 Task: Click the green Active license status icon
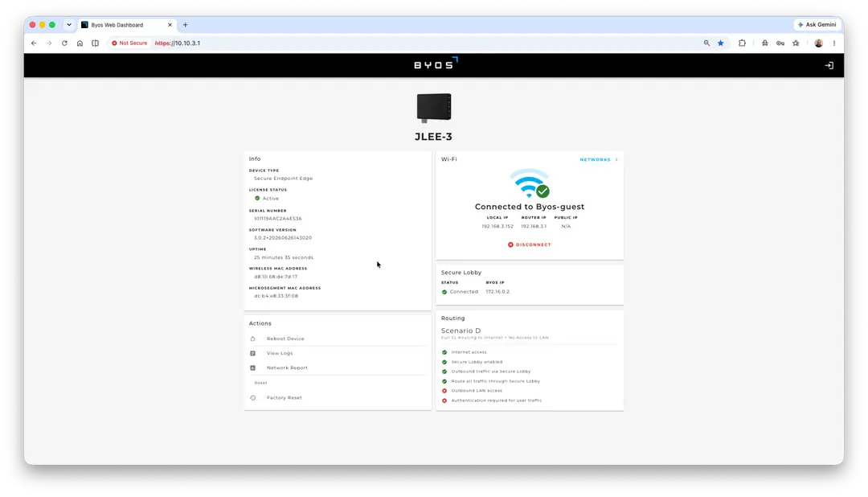(x=257, y=198)
